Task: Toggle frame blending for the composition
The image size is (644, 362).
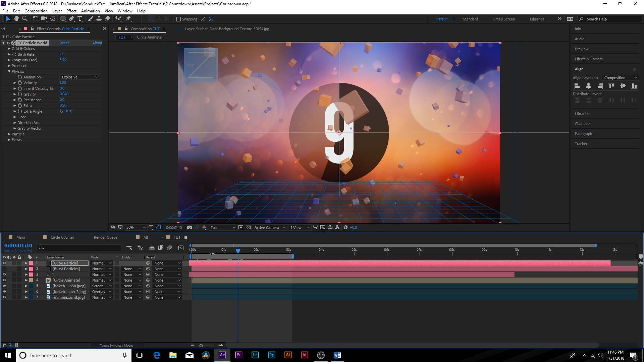Action: (x=161, y=248)
